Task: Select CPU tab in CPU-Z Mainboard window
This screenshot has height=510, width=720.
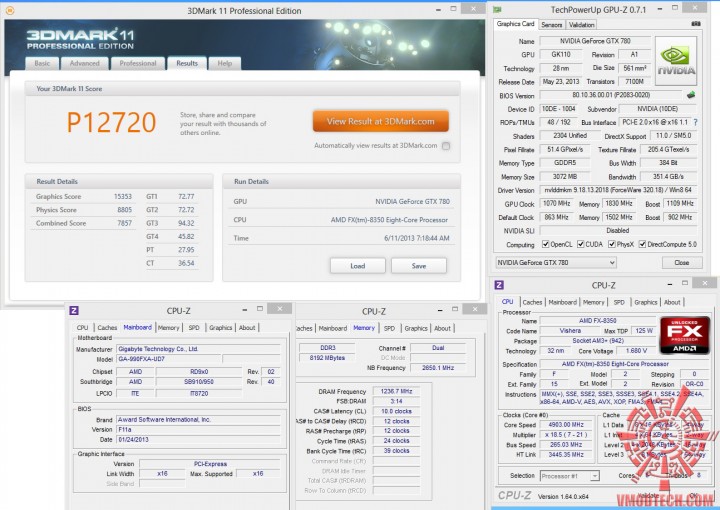Action: 83,327
